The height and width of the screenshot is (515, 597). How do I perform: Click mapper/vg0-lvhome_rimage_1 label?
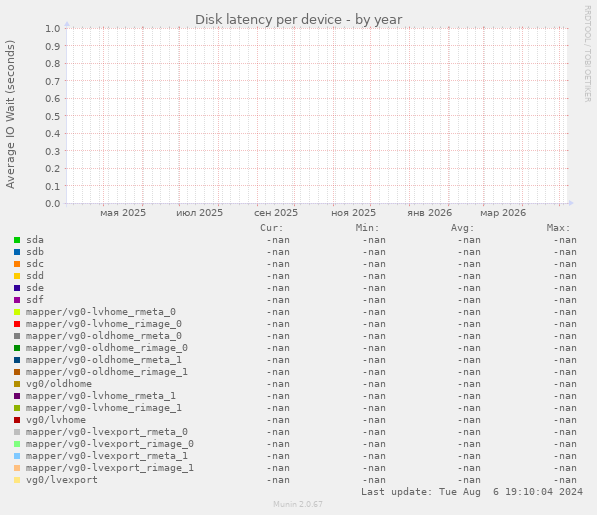click(x=104, y=408)
